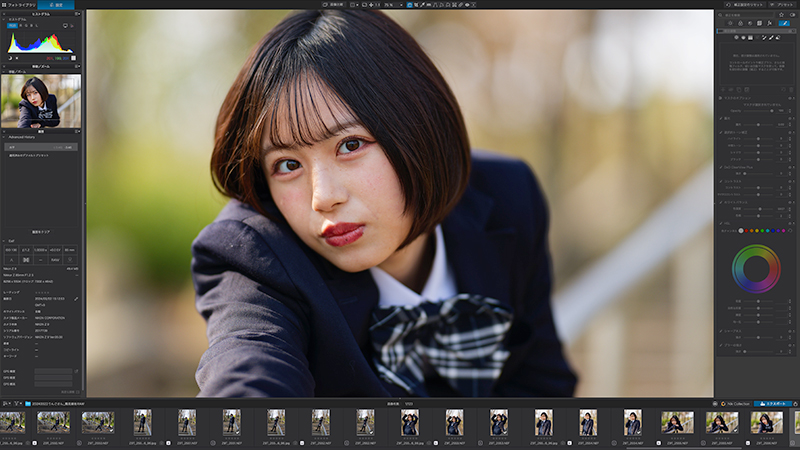Click the blue folder icon above filmstrip
Screen dimensions: 800x450
pos(28,403)
